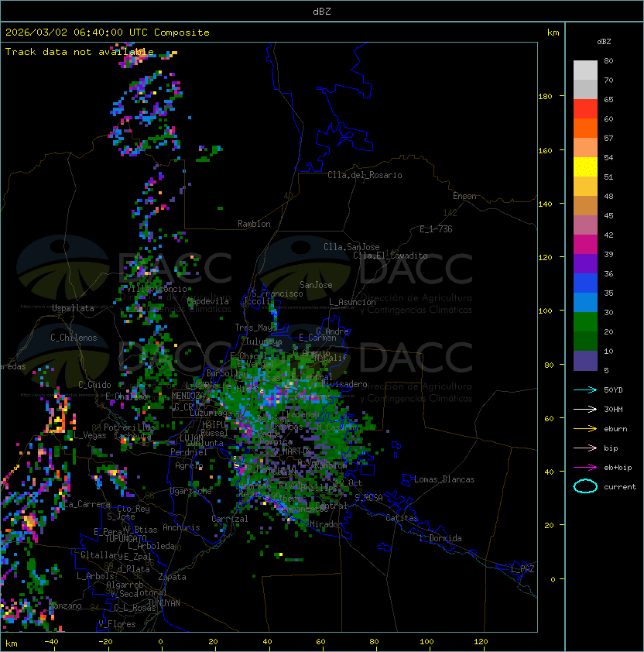This screenshot has width=644, height=652.
Task: Click the cyan ellipse 'current' legend icon
Action: click(585, 486)
